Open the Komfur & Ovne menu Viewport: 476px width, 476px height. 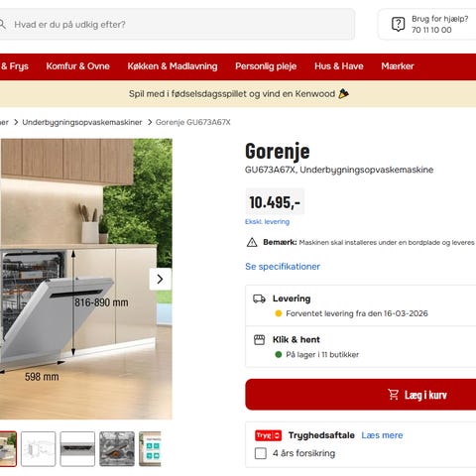pyautogui.click(x=77, y=66)
